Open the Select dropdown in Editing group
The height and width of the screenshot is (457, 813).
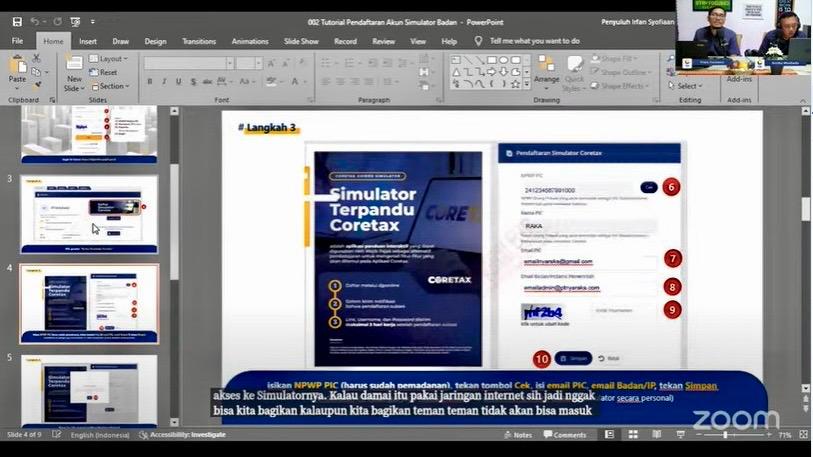tap(688, 86)
